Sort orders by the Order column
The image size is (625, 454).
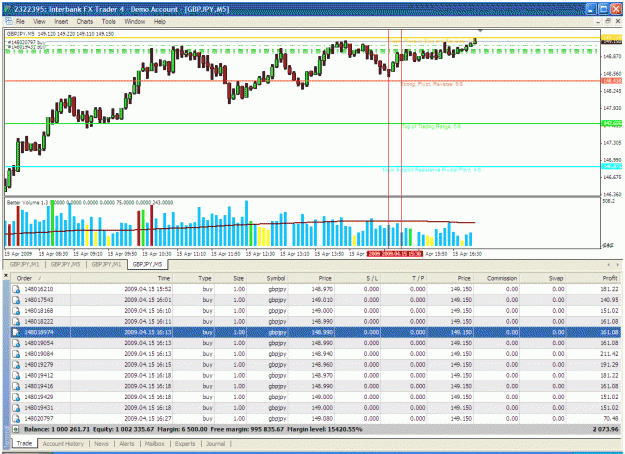click(x=40, y=278)
